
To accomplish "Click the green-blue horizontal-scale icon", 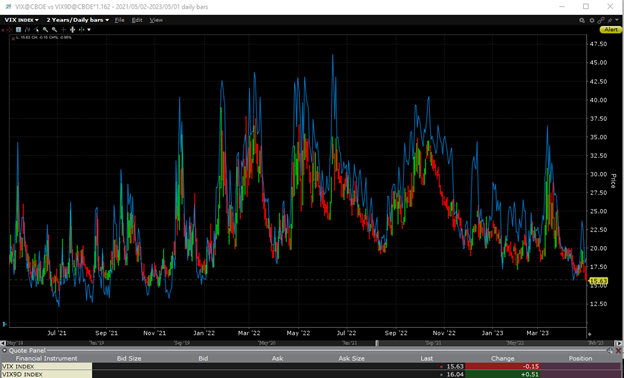I will (82, 30).
